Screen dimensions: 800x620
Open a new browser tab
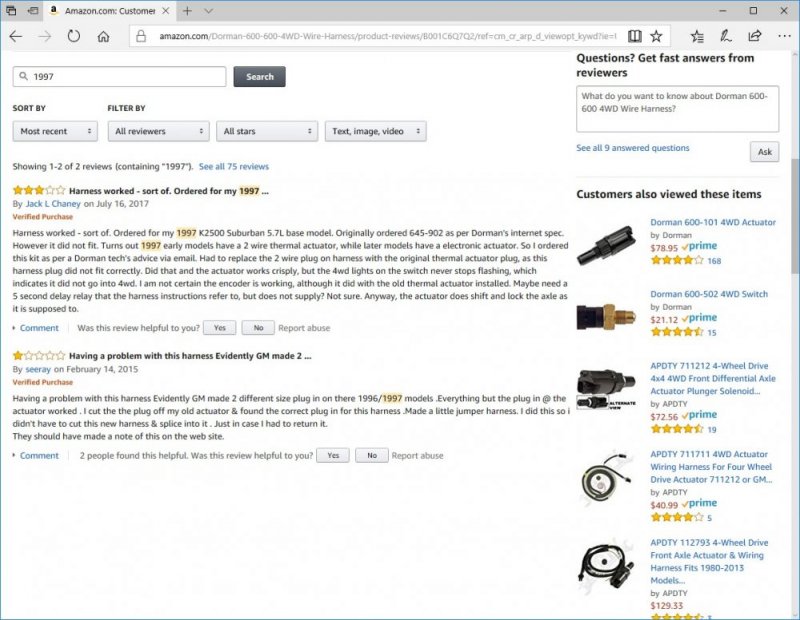tap(187, 11)
